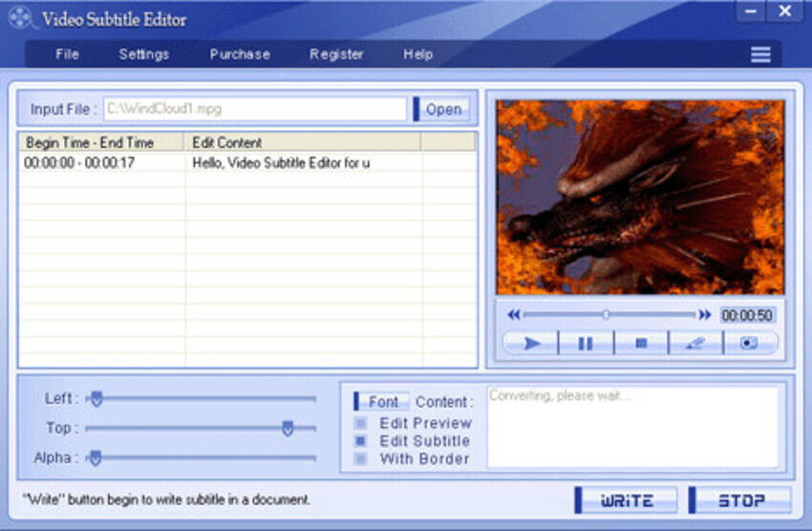Screen dimensions: 812x531
Task: Rewind using double left arrows
Action: (514, 314)
